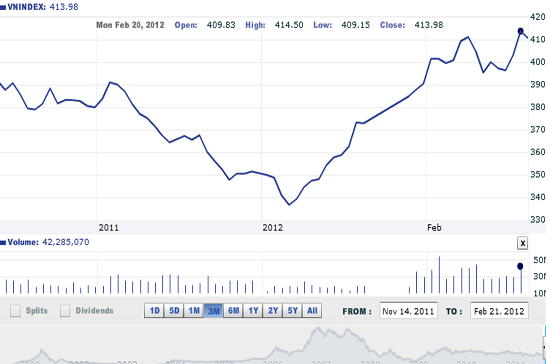Click the Mon Feb 20, 2012 date text

click(130, 25)
